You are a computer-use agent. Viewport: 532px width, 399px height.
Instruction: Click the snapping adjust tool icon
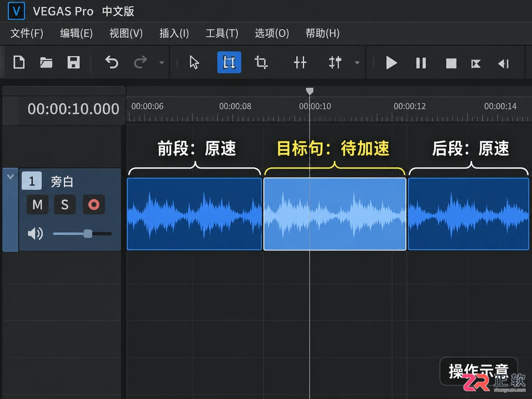pyautogui.click(x=335, y=62)
